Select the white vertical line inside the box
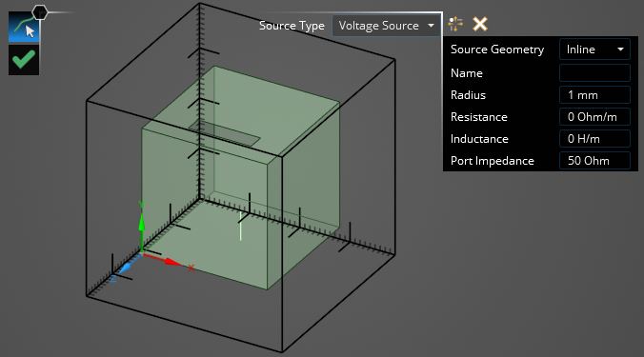Screen dimensions: 644x357 click(x=241, y=226)
